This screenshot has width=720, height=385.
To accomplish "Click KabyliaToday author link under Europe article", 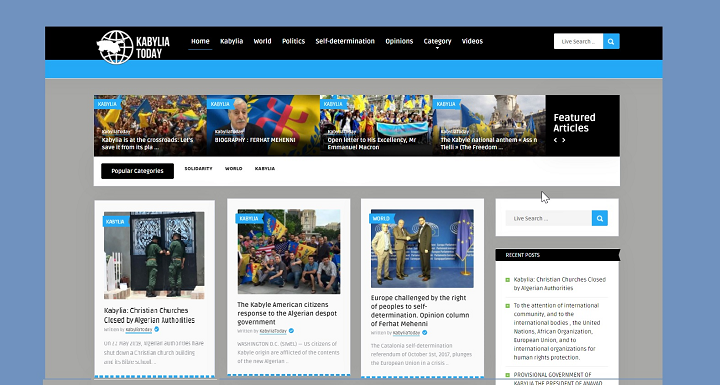I will coord(406,333).
